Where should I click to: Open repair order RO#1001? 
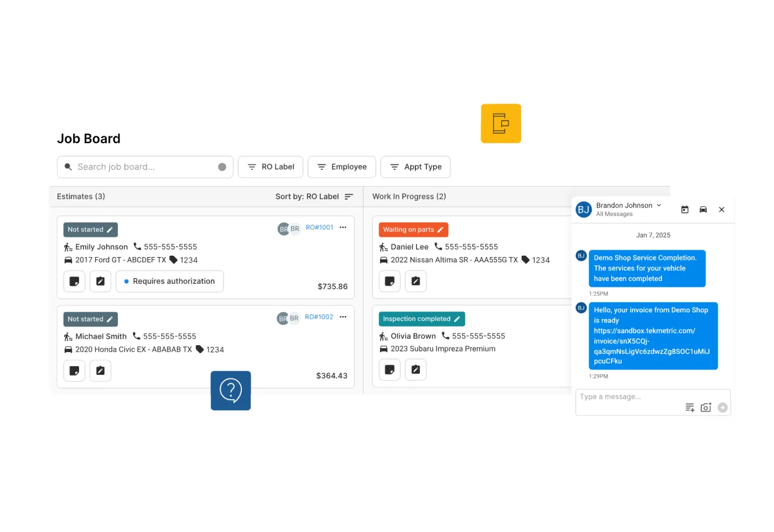(320, 227)
